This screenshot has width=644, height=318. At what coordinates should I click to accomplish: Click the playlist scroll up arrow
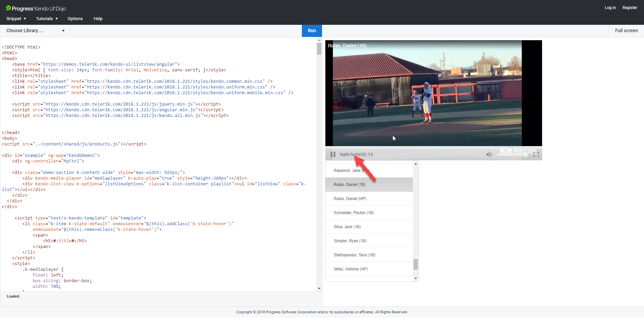[416, 164]
